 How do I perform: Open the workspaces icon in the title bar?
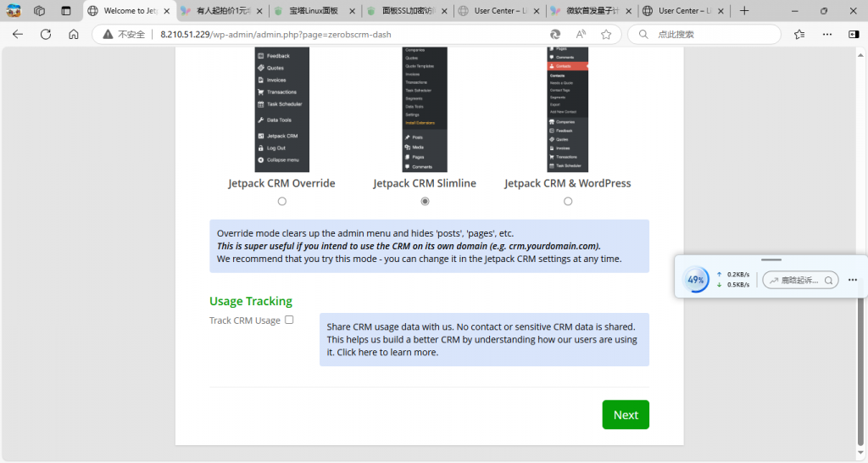coord(39,10)
